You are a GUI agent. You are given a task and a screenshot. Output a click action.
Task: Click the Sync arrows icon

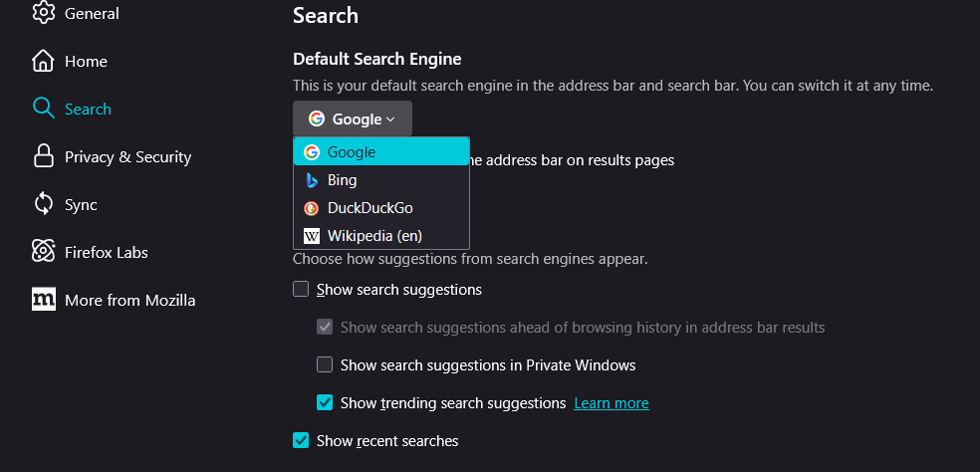pyautogui.click(x=43, y=204)
